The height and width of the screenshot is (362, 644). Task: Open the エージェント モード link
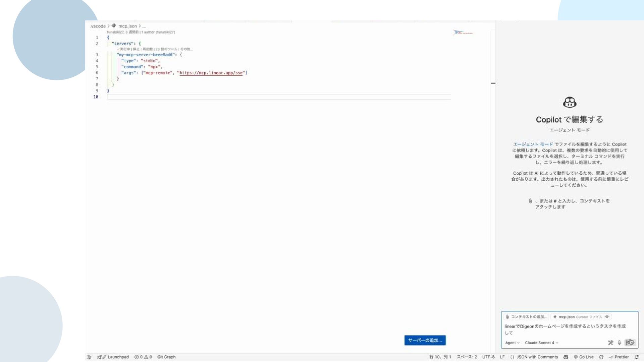click(533, 144)
